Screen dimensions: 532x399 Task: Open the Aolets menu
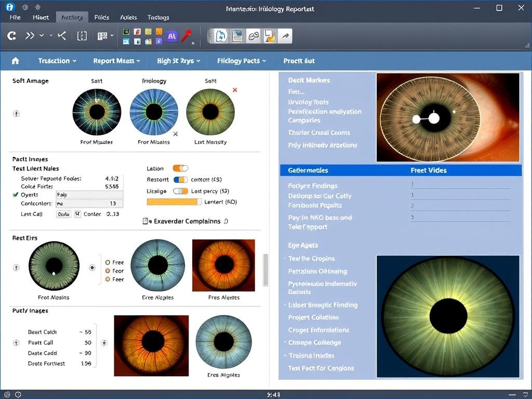[x=128, y=17]
